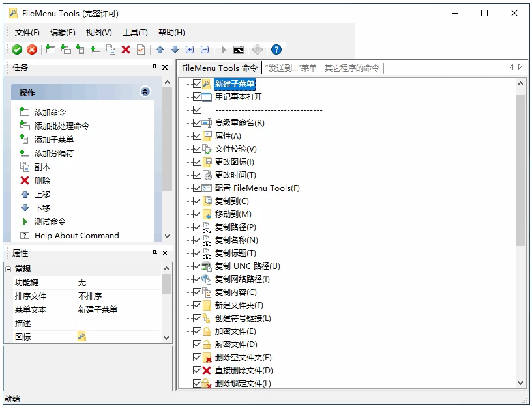Click the green apply changes toolbar icon
Viewport: 532px width, 409px height.
pos(17,49)
